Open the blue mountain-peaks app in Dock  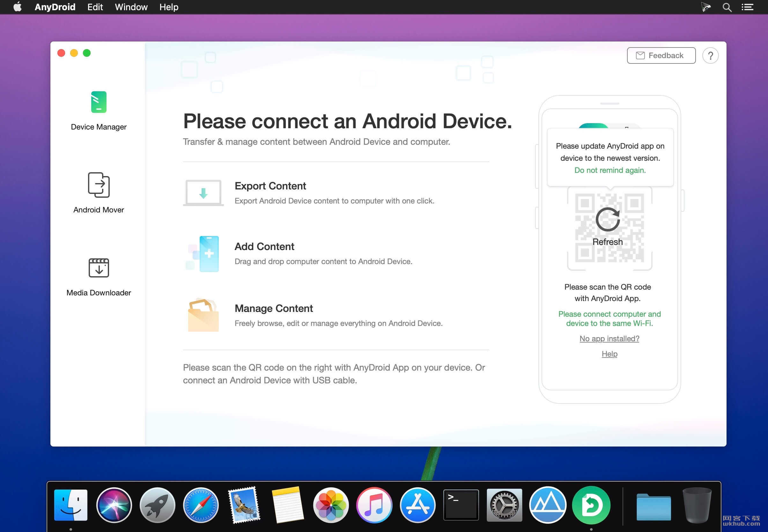pos(548,505)
